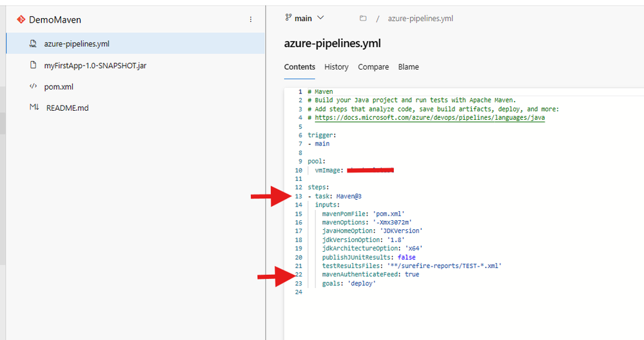
Task: Click the mavenAuthenticateFeed true line
Action: click(371, 274)
